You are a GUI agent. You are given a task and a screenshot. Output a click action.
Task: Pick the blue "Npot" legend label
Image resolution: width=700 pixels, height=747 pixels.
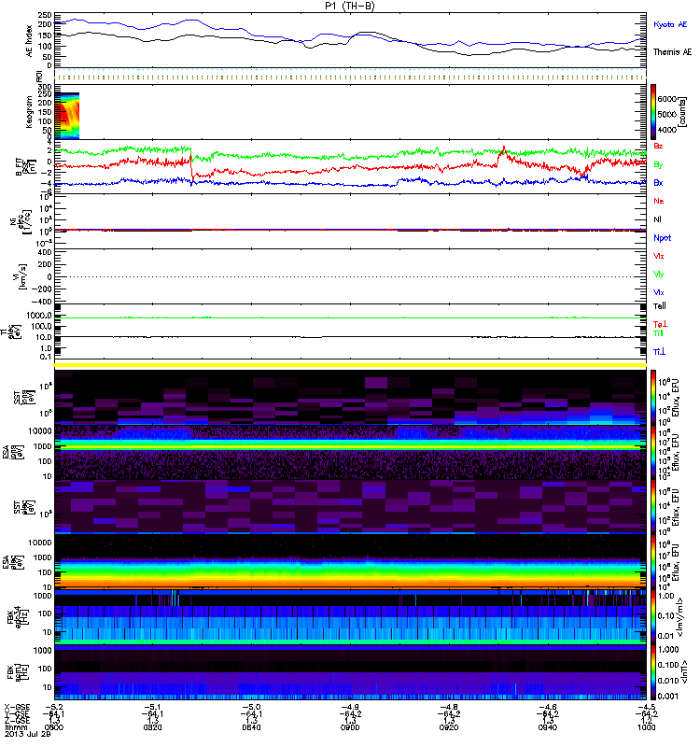tap(663, 238)
